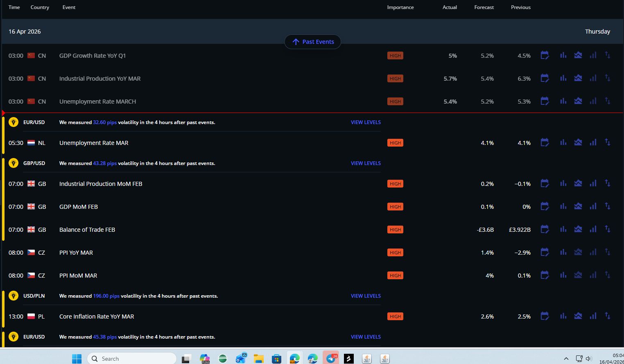This screenshot has width=624, height=364.
Task: Click HIGH importance badge for GDP MoM FEB
Action: pos(395,207)
